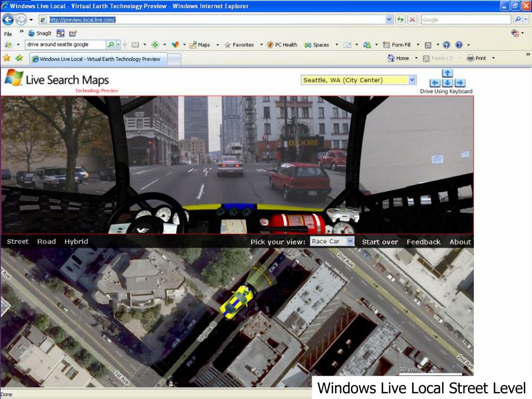The image size is (532, 399).
Task: Click the "Technology Preview" red text
Action: click(x=97, y=90)
